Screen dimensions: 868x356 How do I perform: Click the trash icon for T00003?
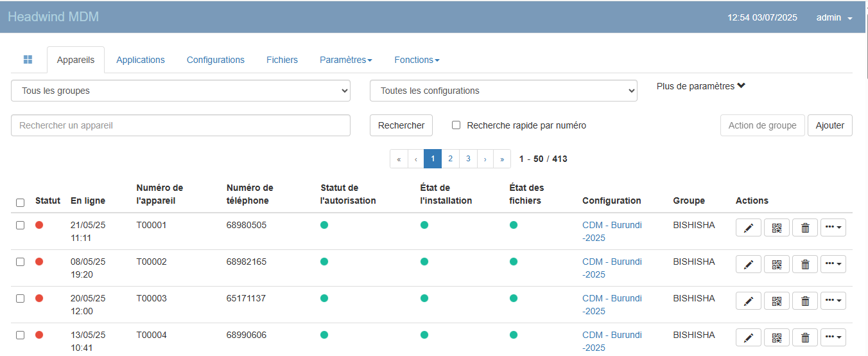pyautogui.click(x=805, y=301)
